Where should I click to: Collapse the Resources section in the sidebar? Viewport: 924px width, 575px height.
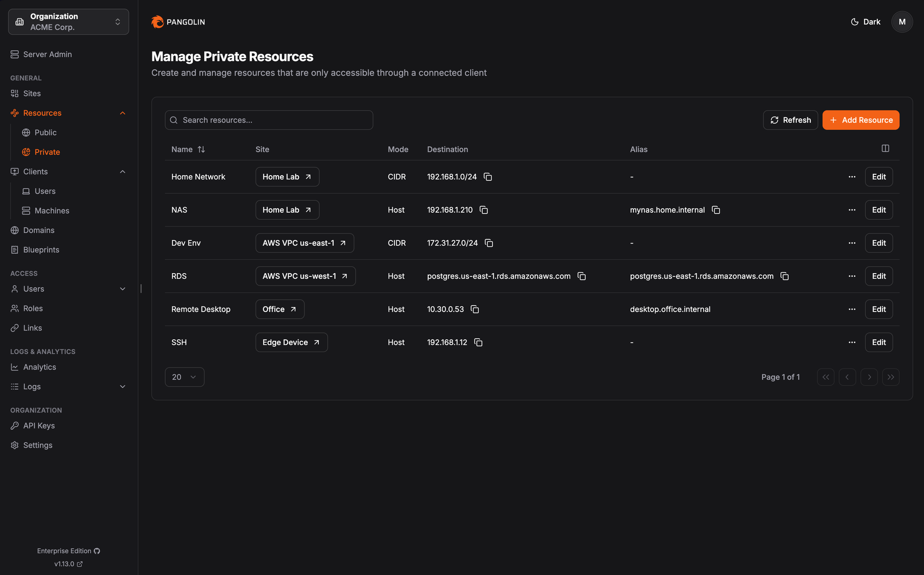coord(122,113)
